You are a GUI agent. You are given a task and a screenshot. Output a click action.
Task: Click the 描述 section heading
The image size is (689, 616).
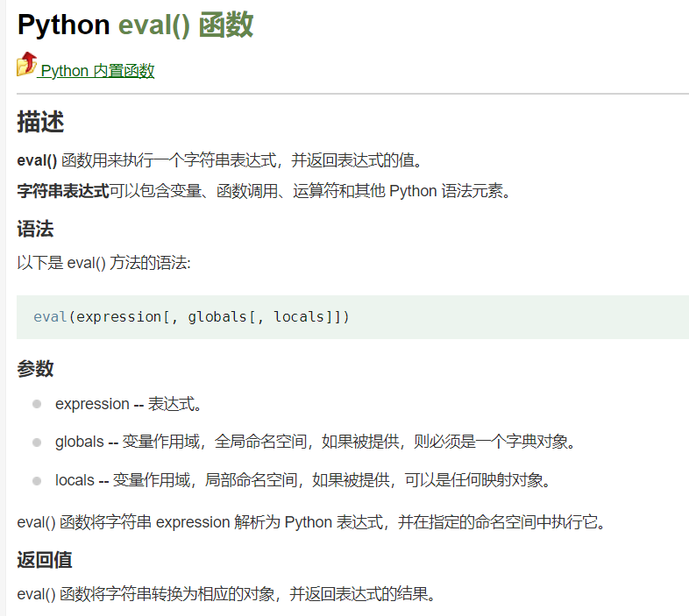coord(40,123)
